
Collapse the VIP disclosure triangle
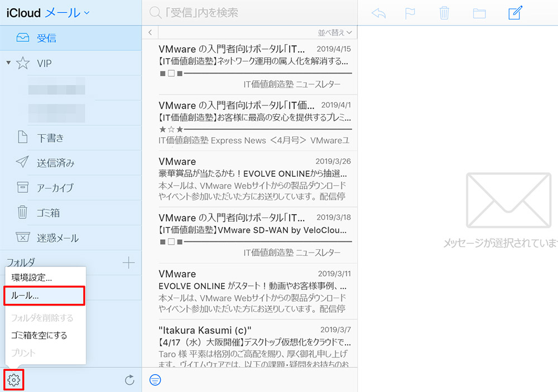coord(8,63)
